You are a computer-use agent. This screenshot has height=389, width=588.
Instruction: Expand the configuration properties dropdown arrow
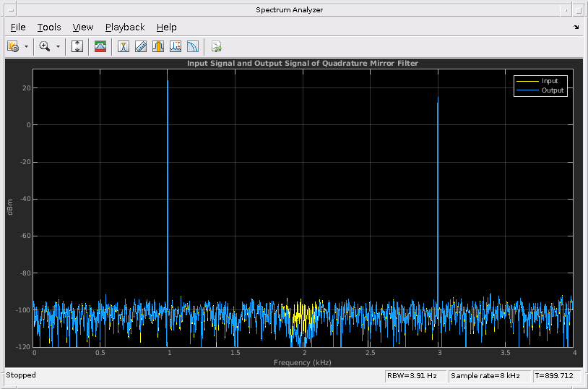[27, 46]
